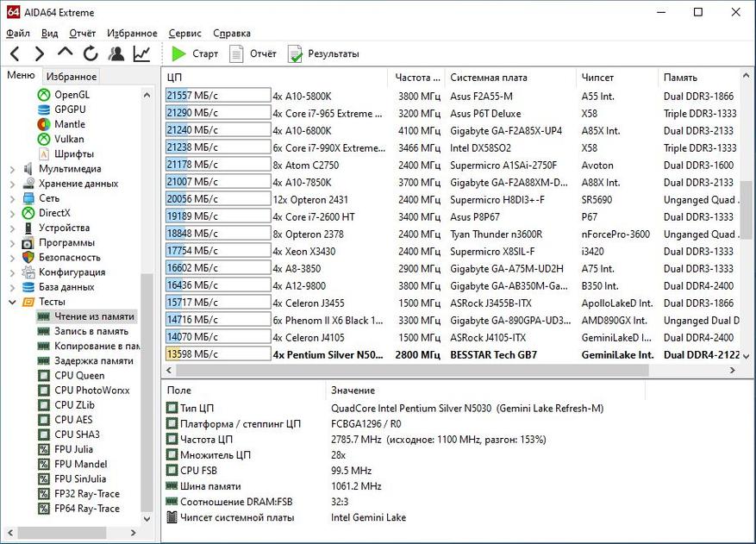Expand the Хранение данных tree node
Viewport: 756px width, 544px height.
(x=13, y=184)
